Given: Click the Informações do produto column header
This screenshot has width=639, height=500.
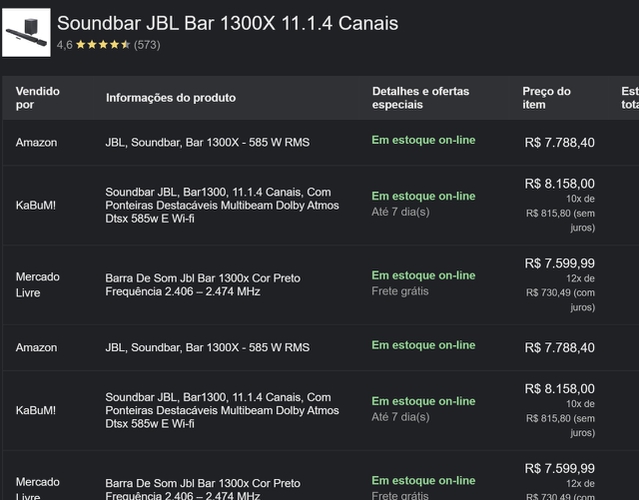Looking at the screenshot, I should pyautogui.click(x=171, y=97).
